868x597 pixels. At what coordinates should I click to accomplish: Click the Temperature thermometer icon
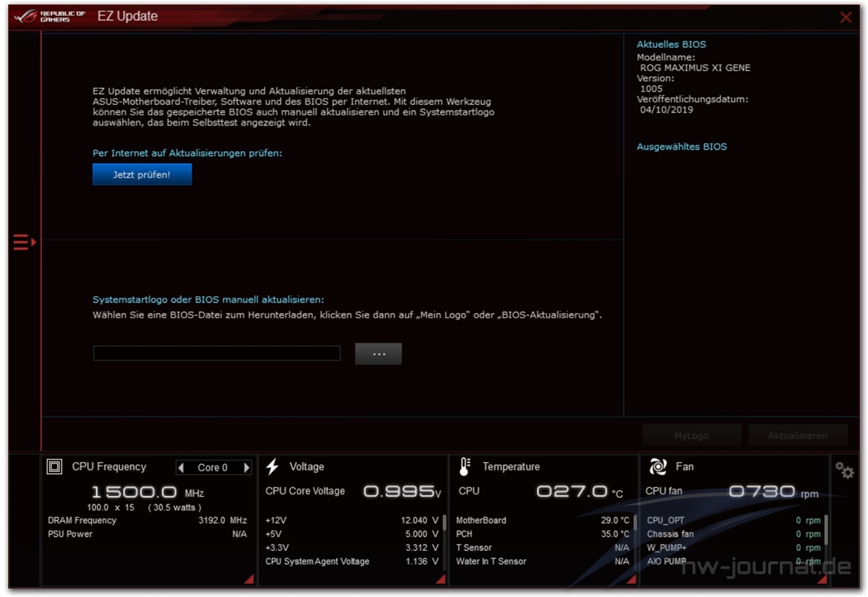click(x=464, y=467)
